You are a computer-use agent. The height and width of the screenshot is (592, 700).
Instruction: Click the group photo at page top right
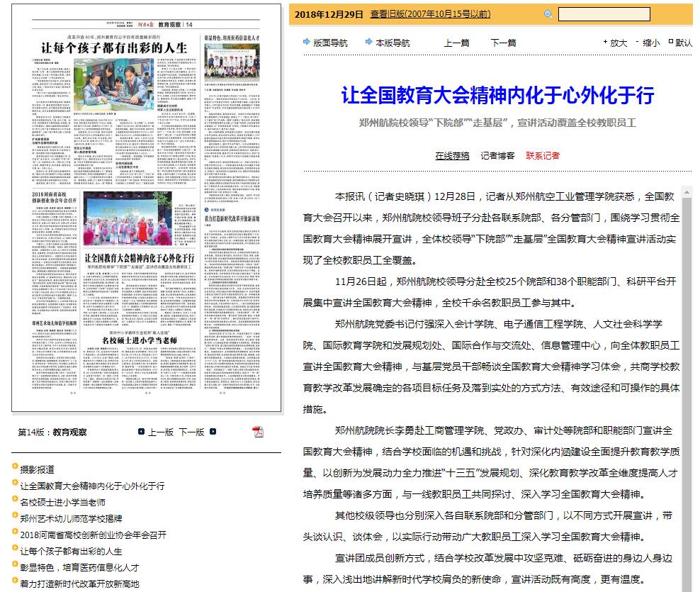click(x=232, y=63)
